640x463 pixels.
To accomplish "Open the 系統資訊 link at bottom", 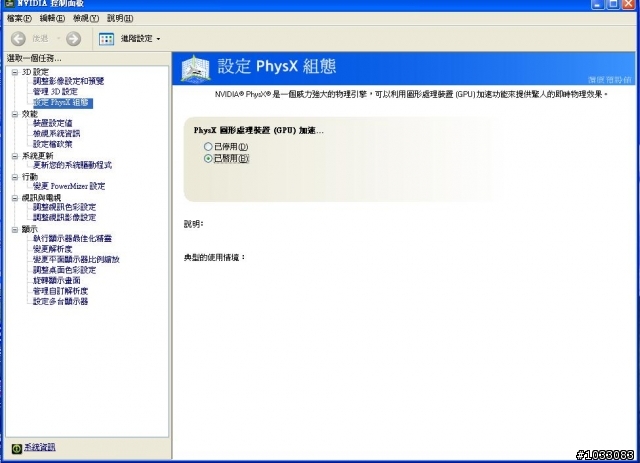I will pyautogui.click(x=40, y=447).
